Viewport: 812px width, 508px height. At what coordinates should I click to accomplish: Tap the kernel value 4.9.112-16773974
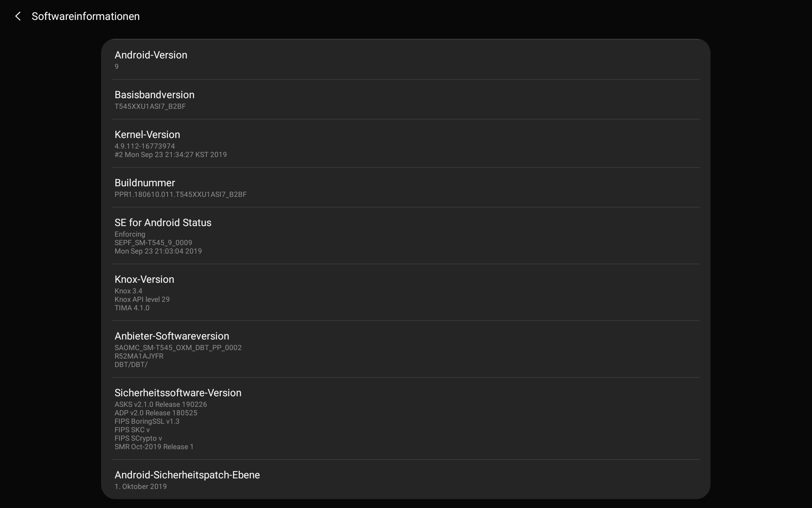(145, 146)
